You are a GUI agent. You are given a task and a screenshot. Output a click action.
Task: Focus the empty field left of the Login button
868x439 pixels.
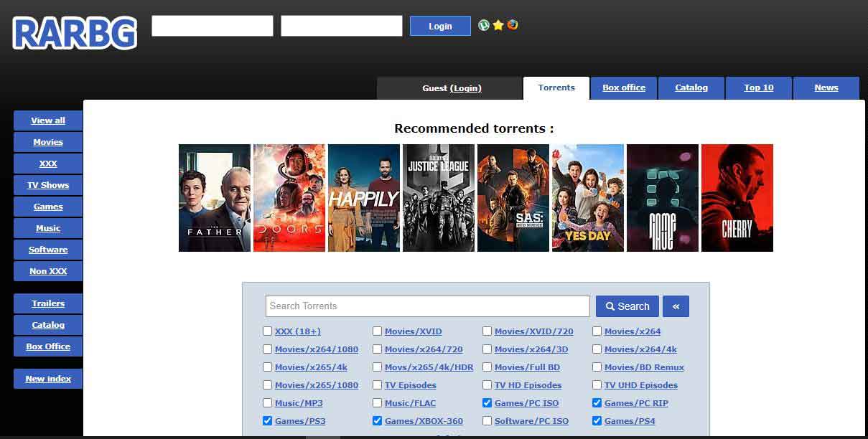click(342, 26)
